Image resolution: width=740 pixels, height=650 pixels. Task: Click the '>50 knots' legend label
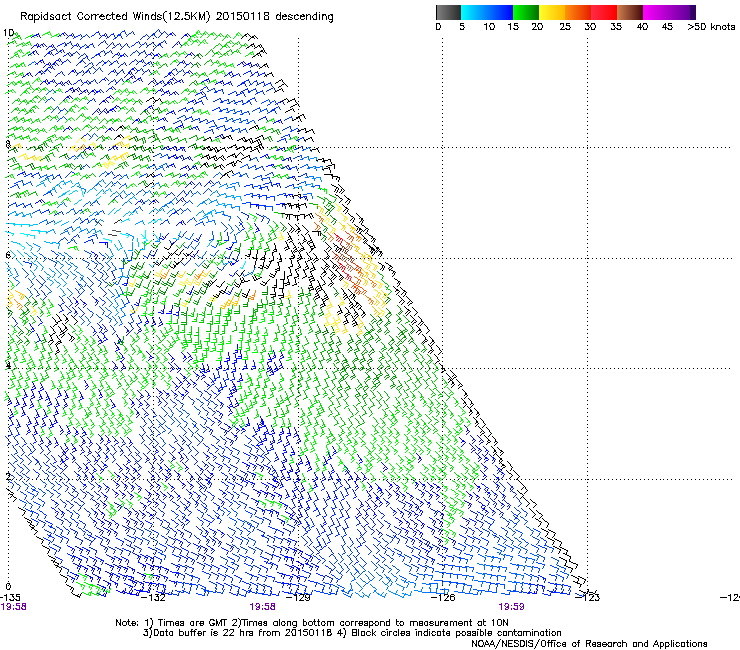(711, 27)
